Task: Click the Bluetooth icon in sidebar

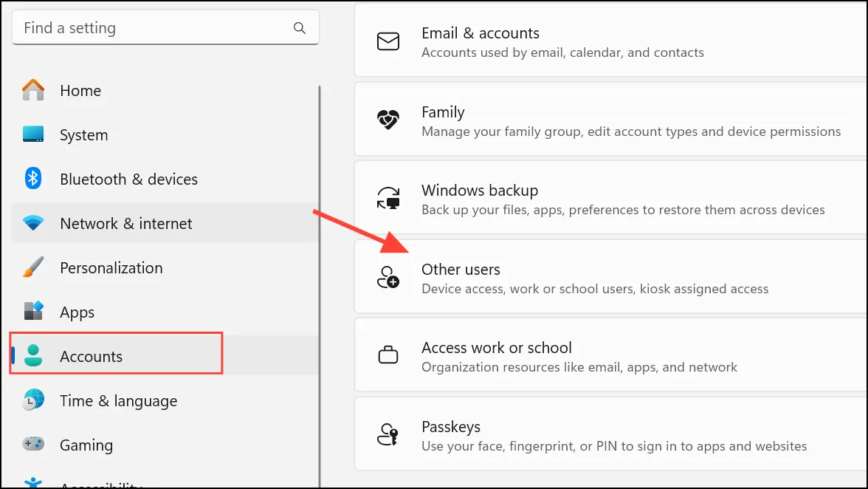Action: (33, 178)
